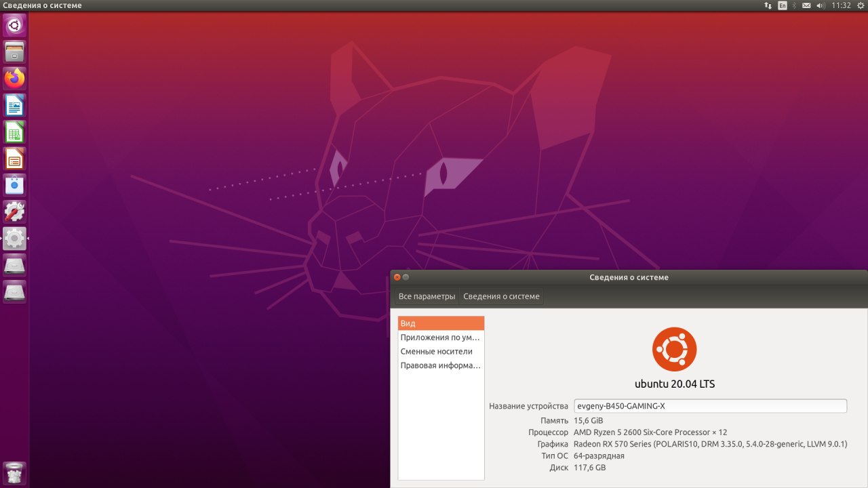
Task: Launch LibreOffice Writer
Action: pyautogui.click(x=14, y=105)
